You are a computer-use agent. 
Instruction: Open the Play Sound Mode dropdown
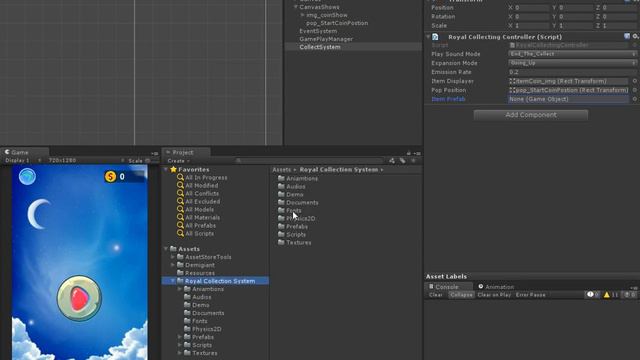572,54
